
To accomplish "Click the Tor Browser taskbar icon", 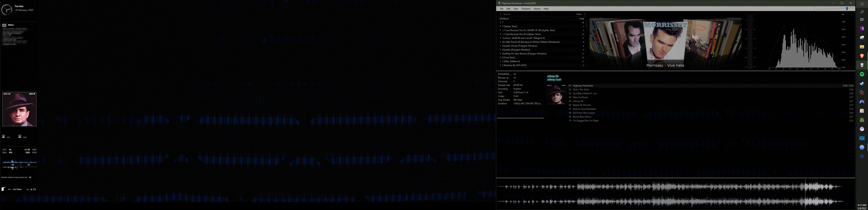I will tap(862, 29).
